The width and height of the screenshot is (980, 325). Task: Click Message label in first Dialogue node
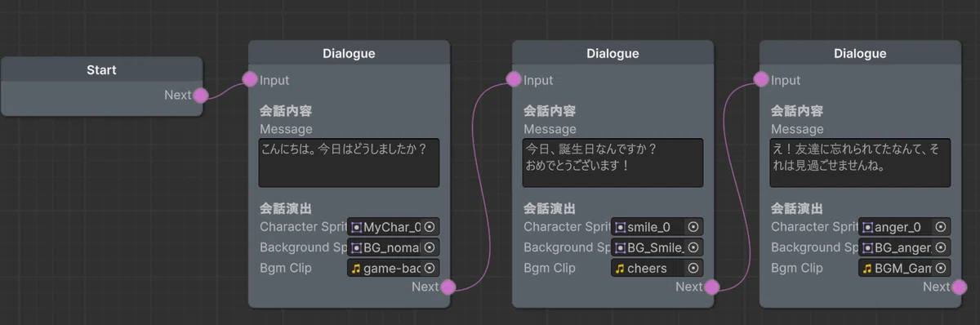(286, 129)
